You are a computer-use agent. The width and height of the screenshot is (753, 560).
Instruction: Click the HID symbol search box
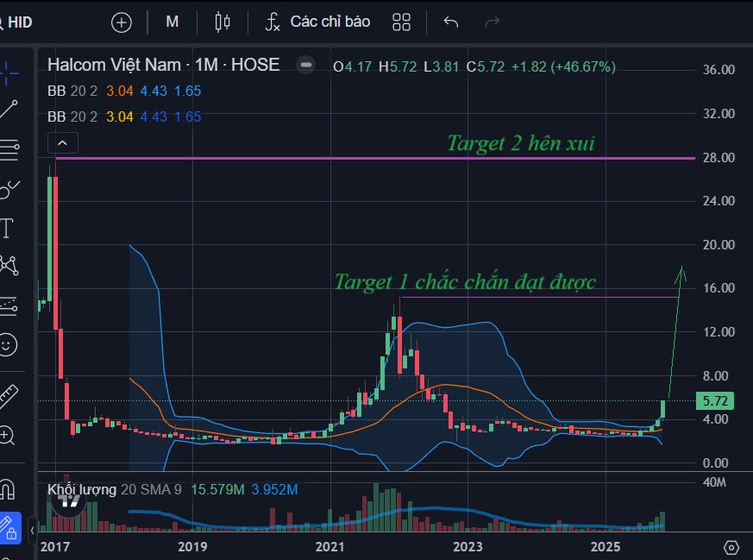tap(16, 22)
